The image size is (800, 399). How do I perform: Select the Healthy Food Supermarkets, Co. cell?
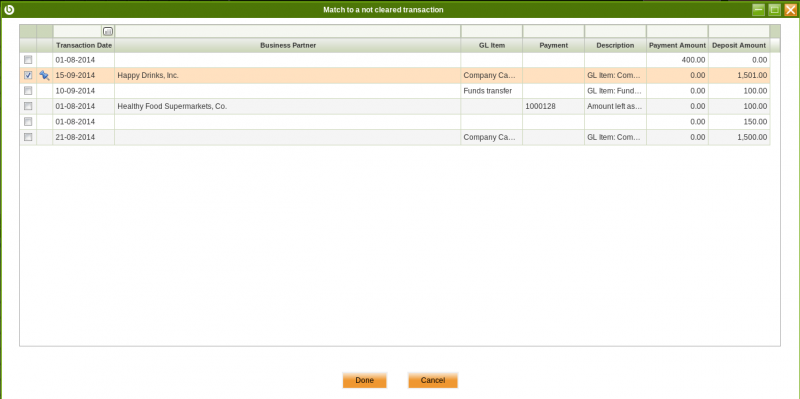pyautogui.click(x=288, y=106)
